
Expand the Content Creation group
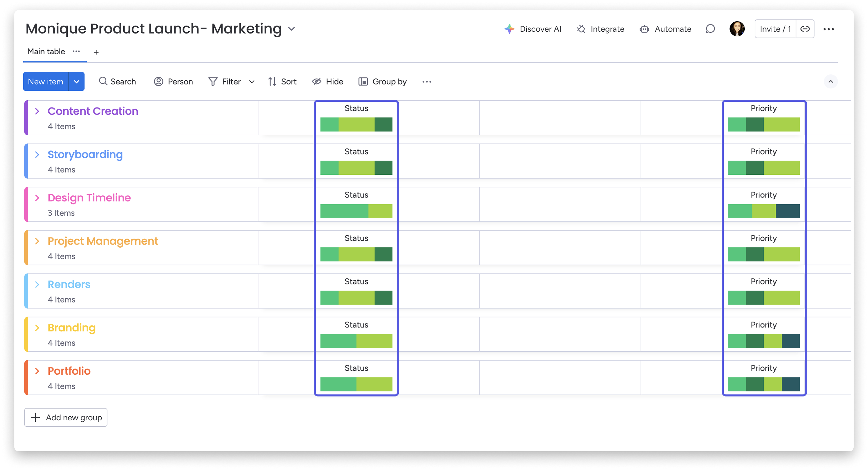coord(37,111)
